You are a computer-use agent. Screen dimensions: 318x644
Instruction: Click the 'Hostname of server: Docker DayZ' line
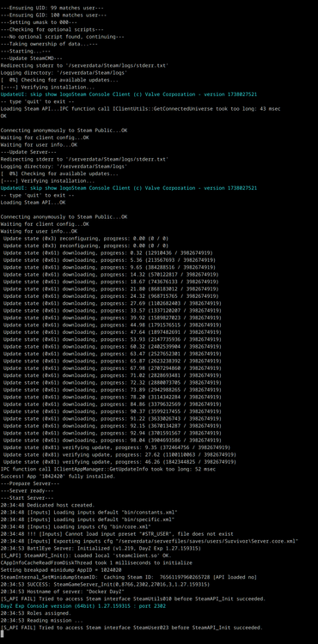(63, 591)
